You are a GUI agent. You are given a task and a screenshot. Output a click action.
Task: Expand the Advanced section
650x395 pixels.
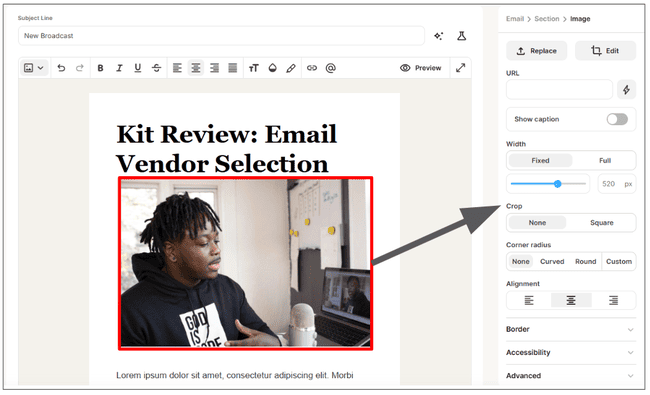pyautogui.click(x=571, y=376)
